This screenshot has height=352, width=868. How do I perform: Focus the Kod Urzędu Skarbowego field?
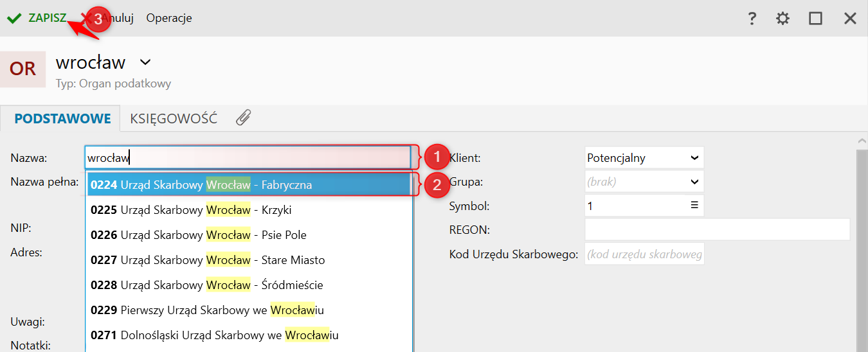tap(644, 254)
